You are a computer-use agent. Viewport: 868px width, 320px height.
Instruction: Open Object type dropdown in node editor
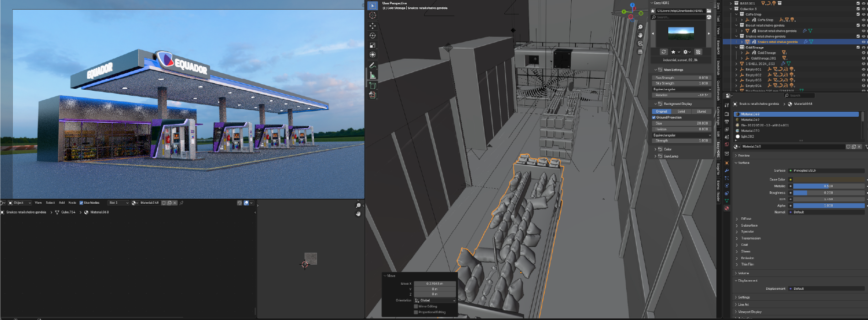[20, 203]
